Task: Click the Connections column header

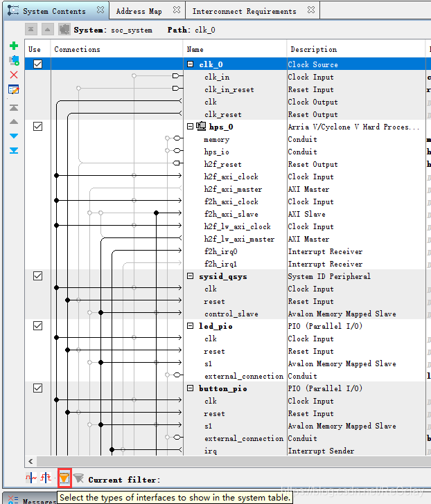Action: point(116,49)
